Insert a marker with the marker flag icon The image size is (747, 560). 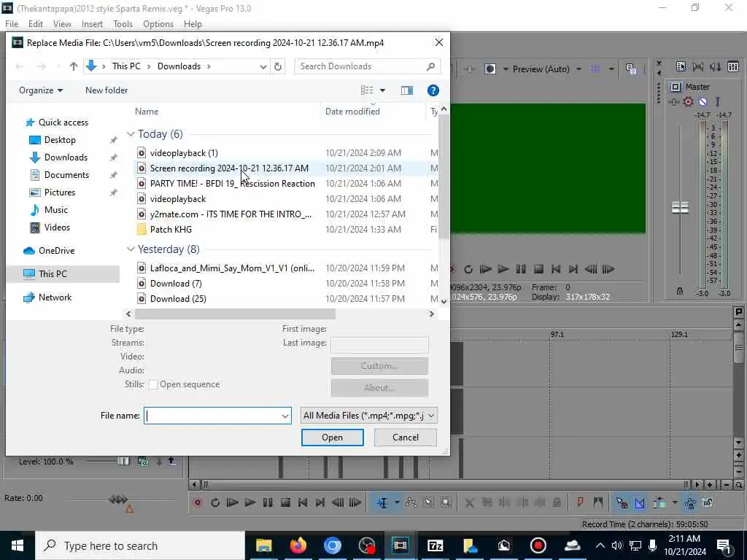pyautogui.click(x=580, y=502)
